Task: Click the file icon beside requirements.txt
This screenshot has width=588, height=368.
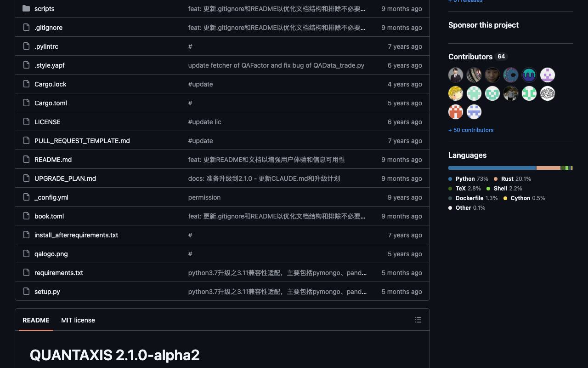Action: tap(26, 273)
